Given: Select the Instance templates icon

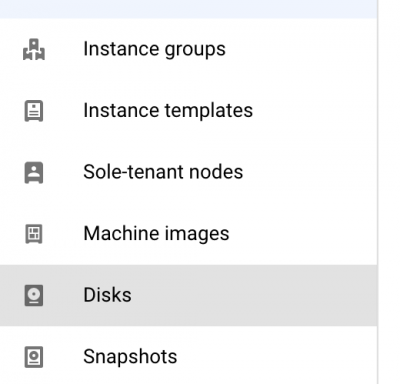Looking at the screenshot, I should point(34,111).
